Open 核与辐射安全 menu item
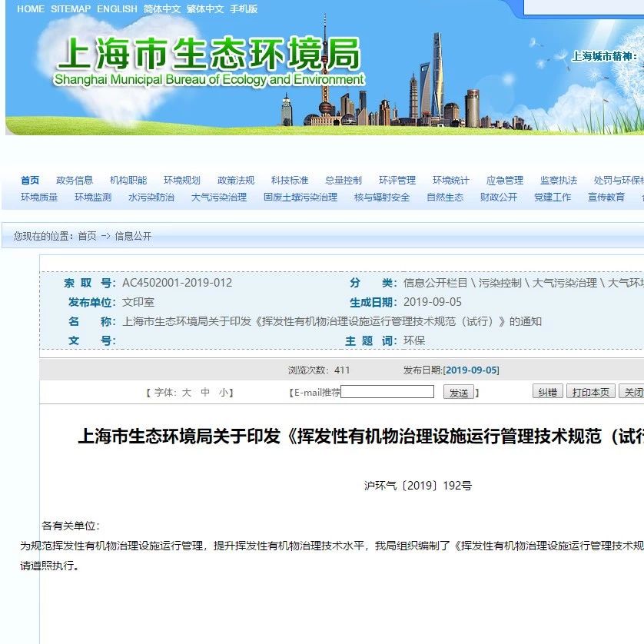 382,198
